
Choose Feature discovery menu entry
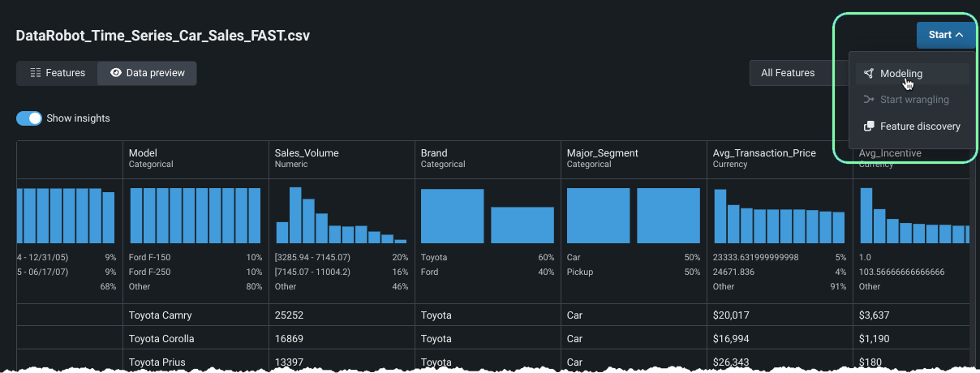[x=920, y=126]
